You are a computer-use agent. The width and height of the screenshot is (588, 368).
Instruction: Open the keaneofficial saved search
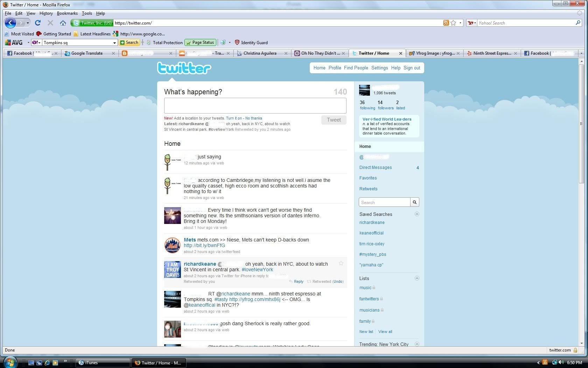tap(371, 233)
